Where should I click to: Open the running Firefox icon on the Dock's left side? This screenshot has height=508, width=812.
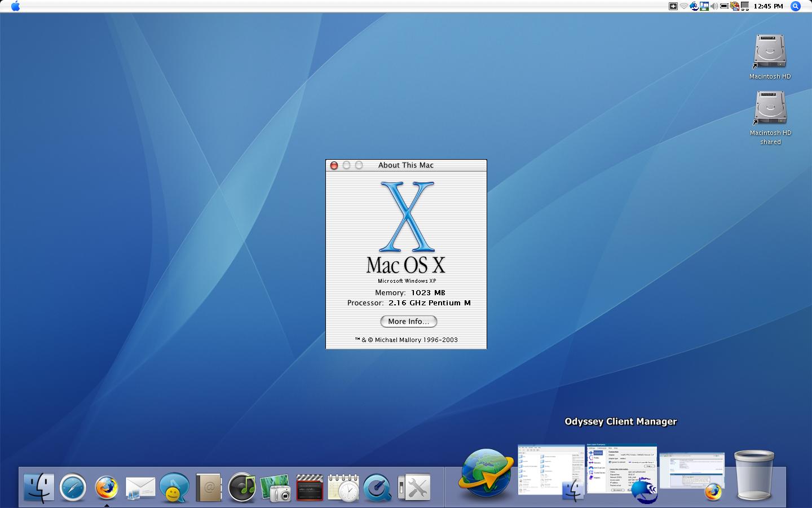[x=107, y=488]
